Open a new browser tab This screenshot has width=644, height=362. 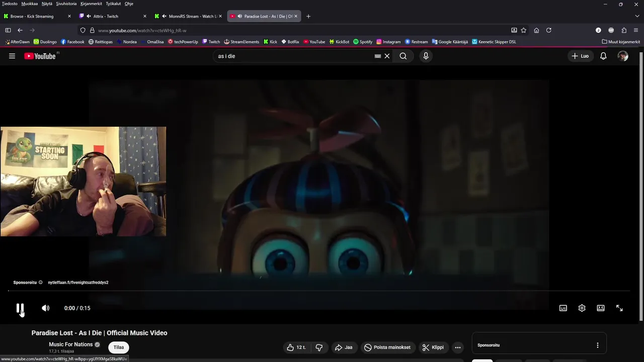click(308, 16)
